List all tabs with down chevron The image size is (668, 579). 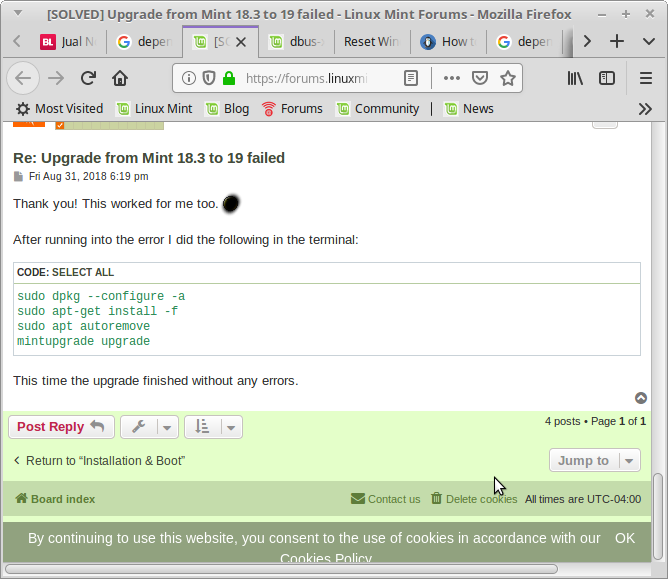[649, 41]
